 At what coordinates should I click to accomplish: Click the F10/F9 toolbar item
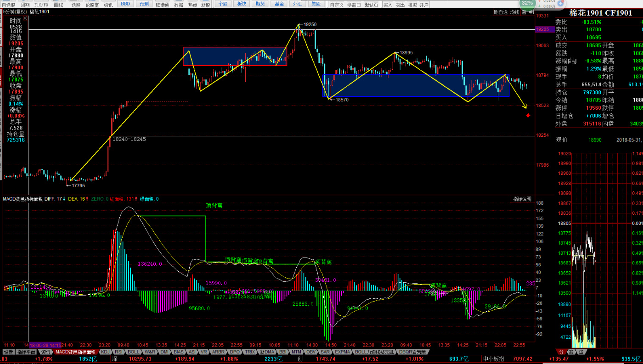pos(41,5)
